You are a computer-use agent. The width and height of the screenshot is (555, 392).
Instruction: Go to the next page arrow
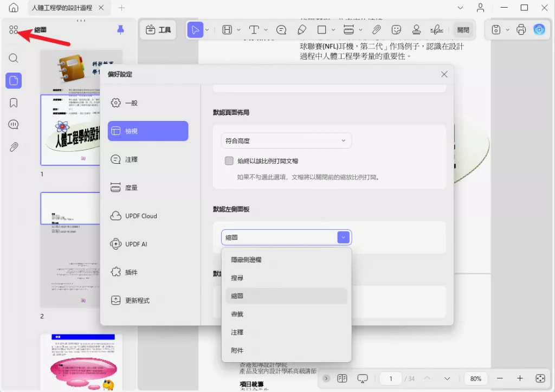tap(447, 378)
